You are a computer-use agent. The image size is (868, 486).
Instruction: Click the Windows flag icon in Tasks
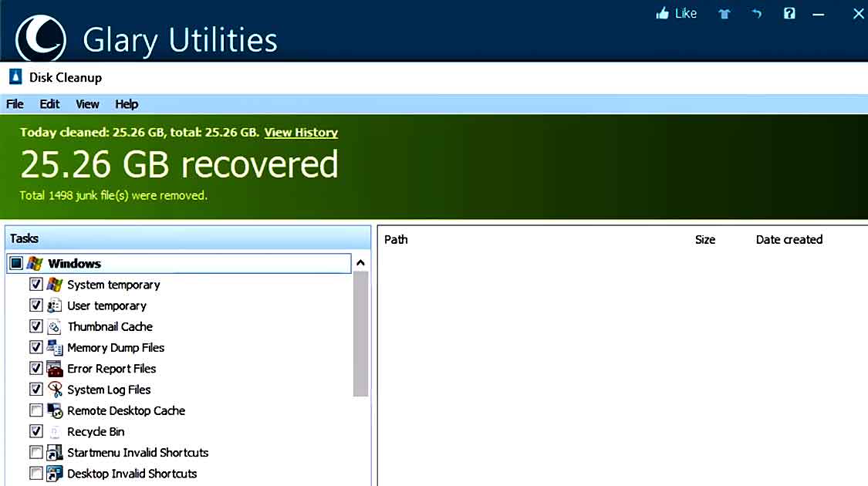click(35, 264)
